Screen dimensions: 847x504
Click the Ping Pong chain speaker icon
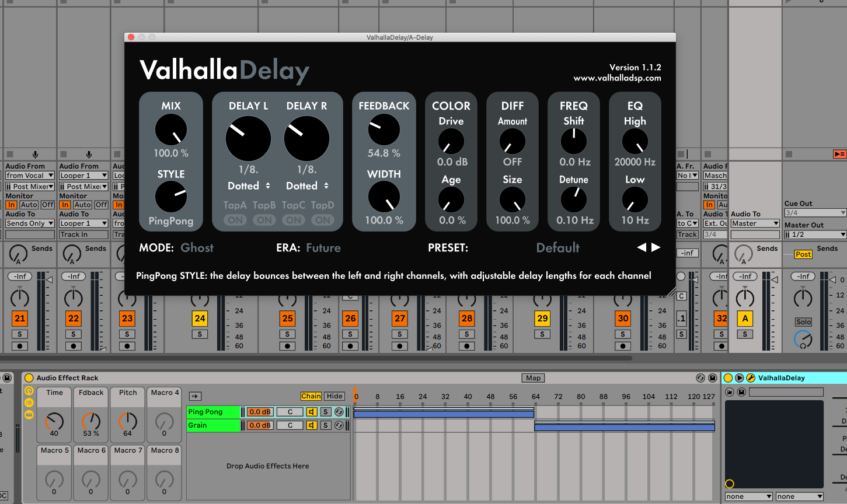(311, 412)
